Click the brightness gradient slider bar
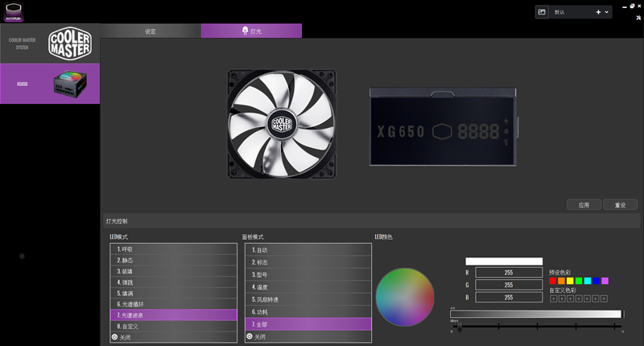This screenshot has height=346, width=644. [x=536, y=314]
